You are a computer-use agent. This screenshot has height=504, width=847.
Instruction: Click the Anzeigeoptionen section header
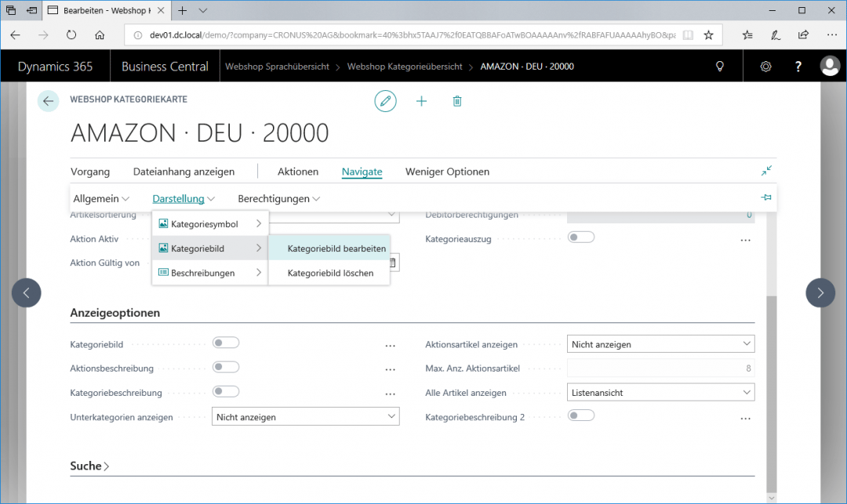click(x=115, y=313)
